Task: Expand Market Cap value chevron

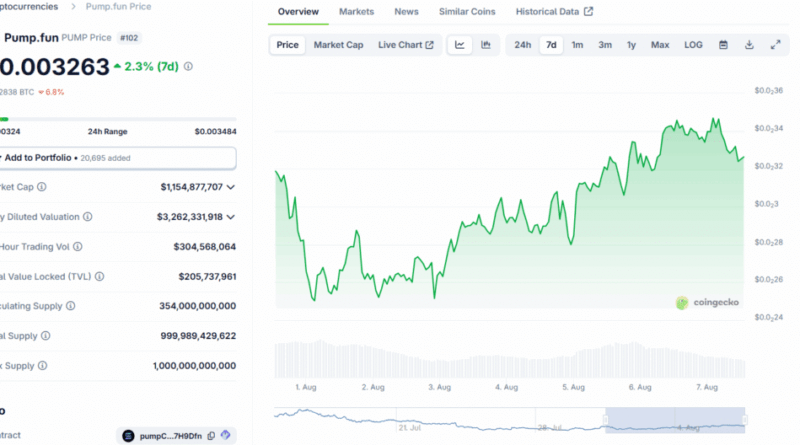Action: tap(231, 187)
